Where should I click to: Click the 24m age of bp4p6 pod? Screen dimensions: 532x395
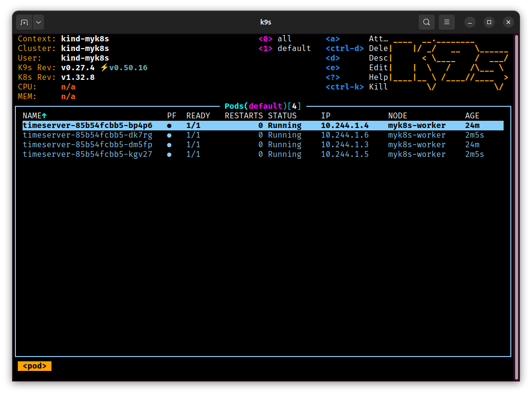click(x=472, y=126)
